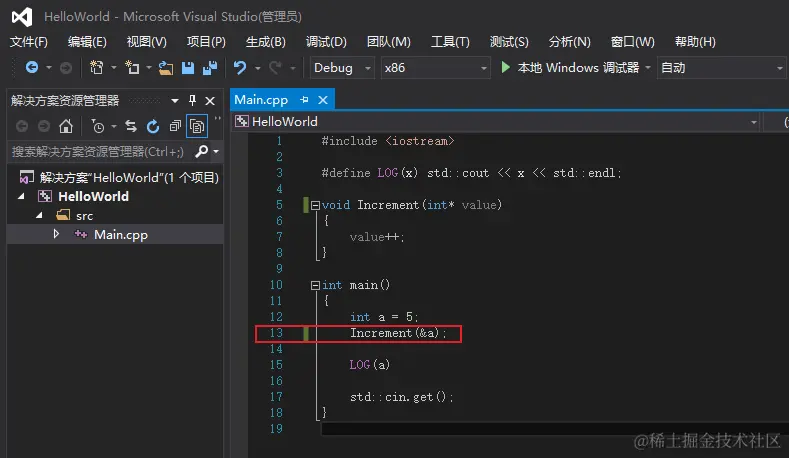
Task: Click the Sync with Active Document icon
Action: pyautogui.click(x=131, y=126)
